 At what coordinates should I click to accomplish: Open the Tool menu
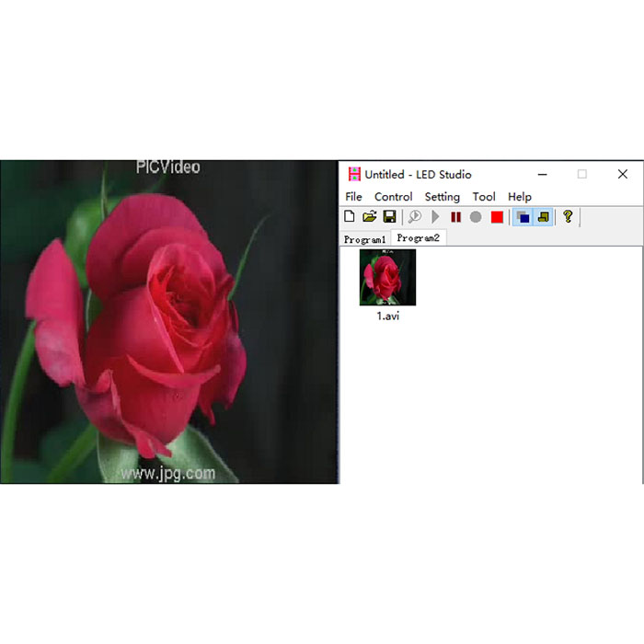(484, 197)
